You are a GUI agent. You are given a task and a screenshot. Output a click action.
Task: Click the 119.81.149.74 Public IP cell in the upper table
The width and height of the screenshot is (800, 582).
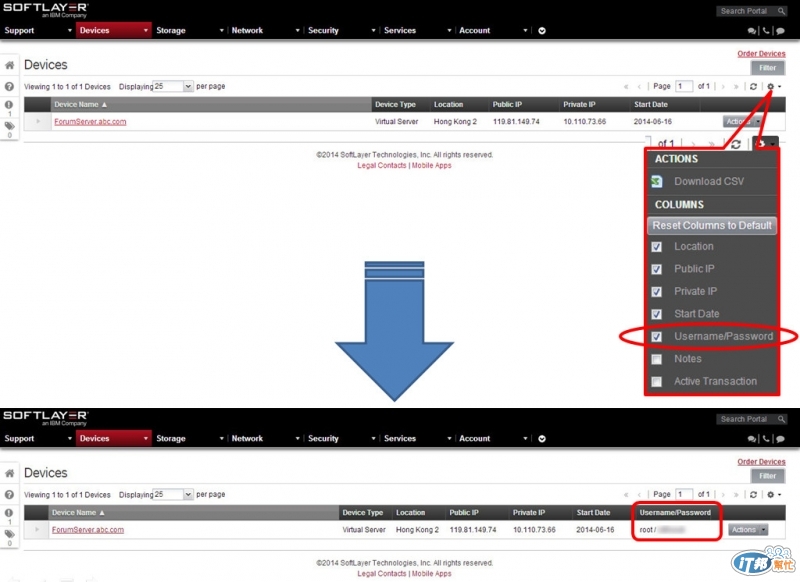pyautogui.click(x=516, y=121)
